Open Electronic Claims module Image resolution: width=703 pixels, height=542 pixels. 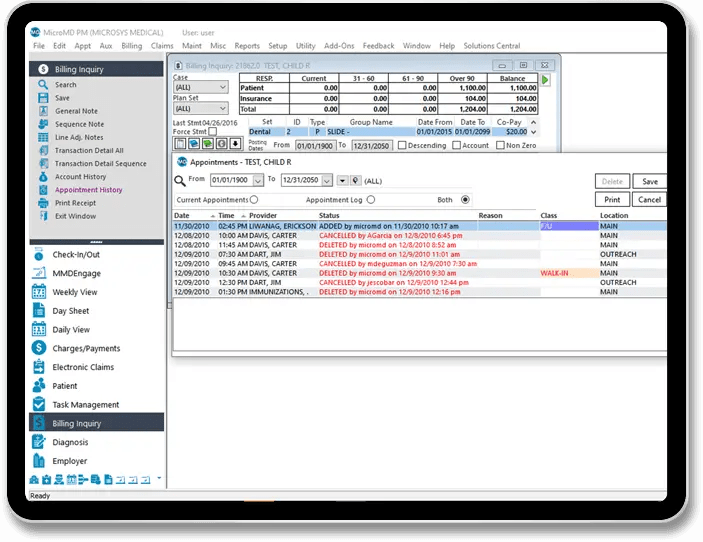[x=83, y=367]
